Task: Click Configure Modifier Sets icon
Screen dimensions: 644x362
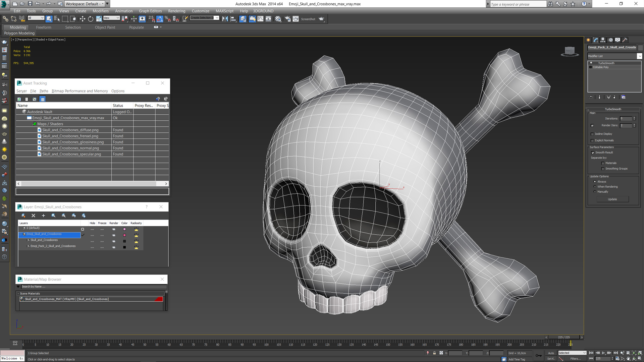Action: pos(623,97)
